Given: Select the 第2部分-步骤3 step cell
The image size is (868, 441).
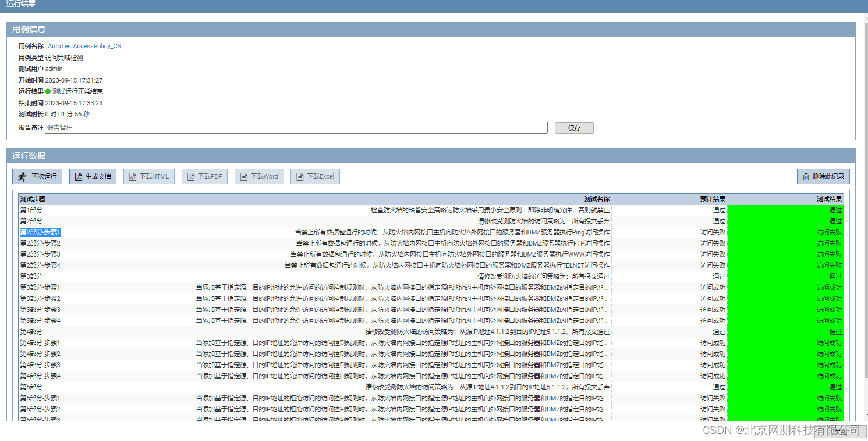Looking at the screenshot, I should [106, 254].
